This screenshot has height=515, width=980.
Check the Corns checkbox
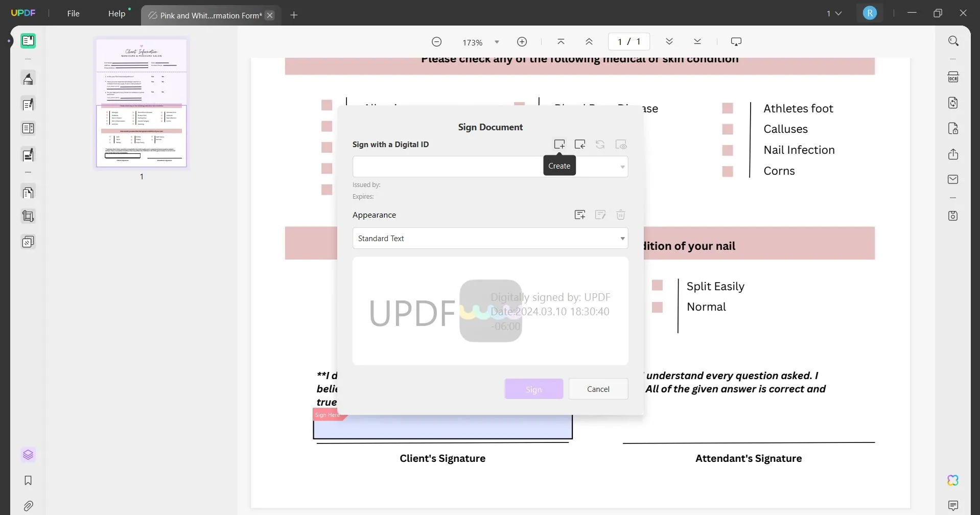coord(728,171)
